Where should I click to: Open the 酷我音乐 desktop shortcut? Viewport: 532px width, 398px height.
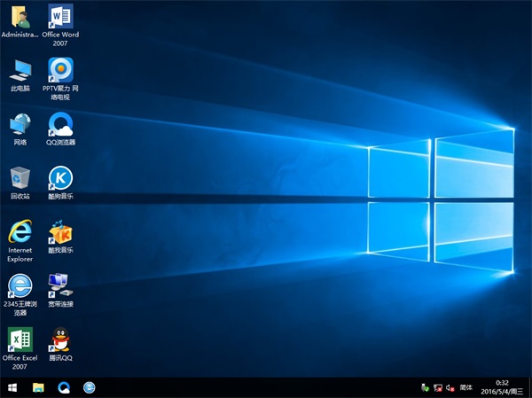60,233
